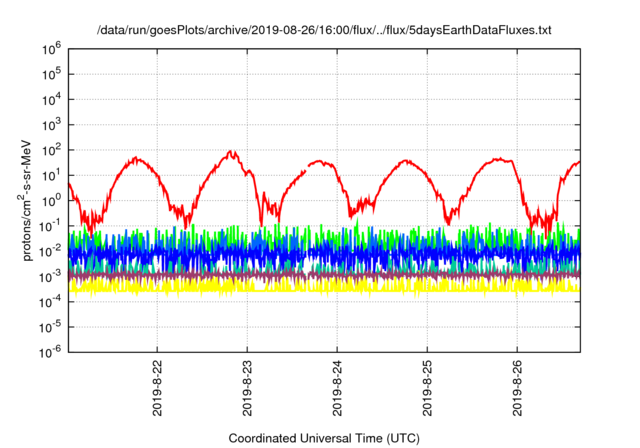Viewport: 640px width, 448px height.
Task: Click the 10^-4 y-axis tick label
Action: (50, 302)
